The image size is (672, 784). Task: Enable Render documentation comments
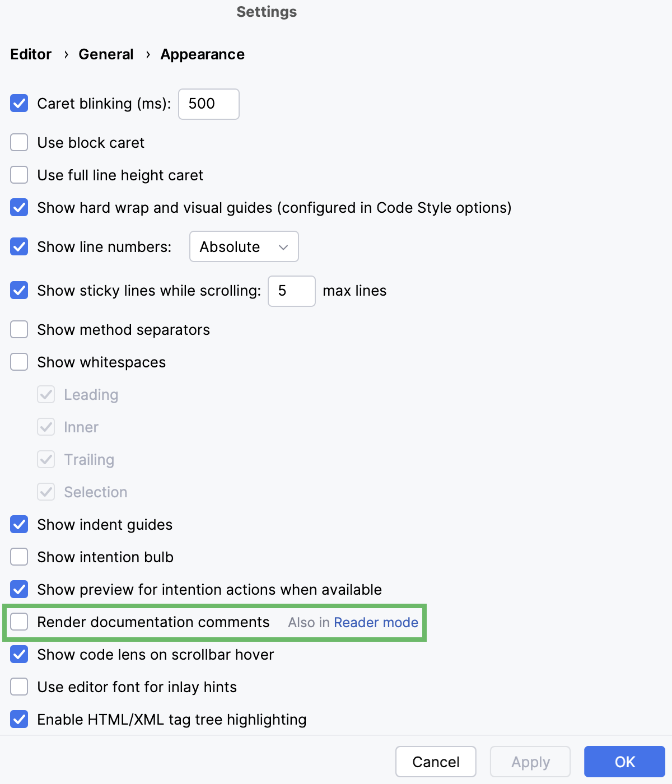[x=18, y=622]
